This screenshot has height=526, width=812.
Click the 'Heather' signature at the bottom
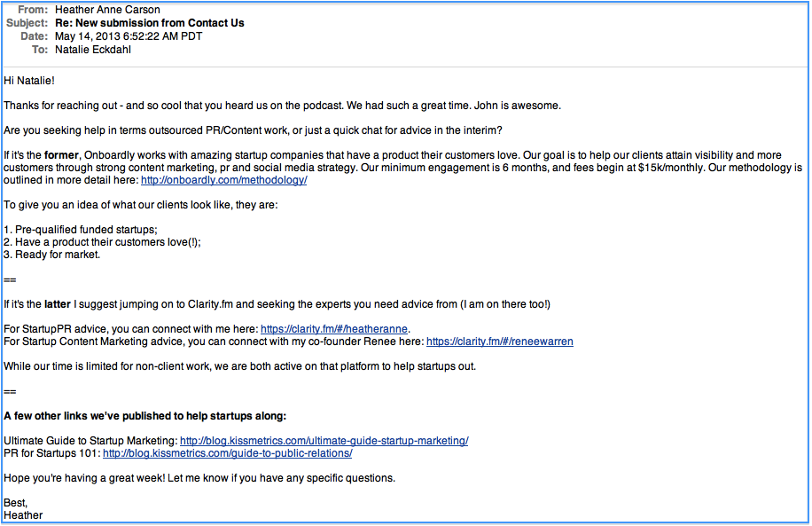click(23, 515)
